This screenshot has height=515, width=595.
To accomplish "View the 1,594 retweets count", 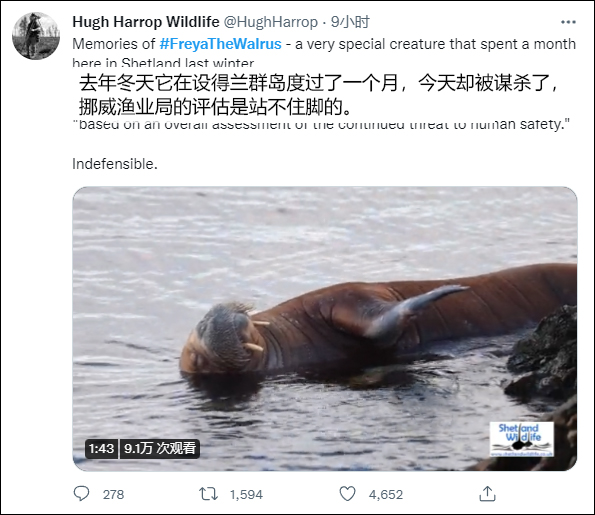I will 246,495.
